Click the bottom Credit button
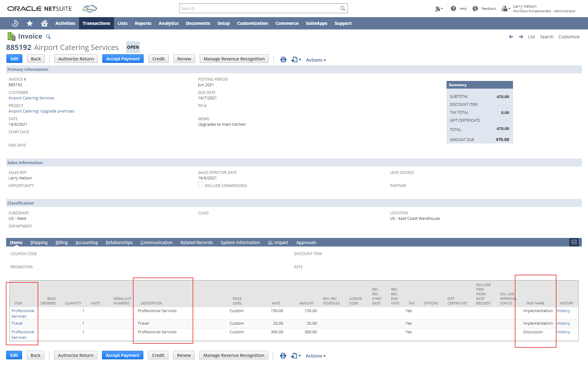588x367 pixels. pyautogui.click(x=158, y=355)
